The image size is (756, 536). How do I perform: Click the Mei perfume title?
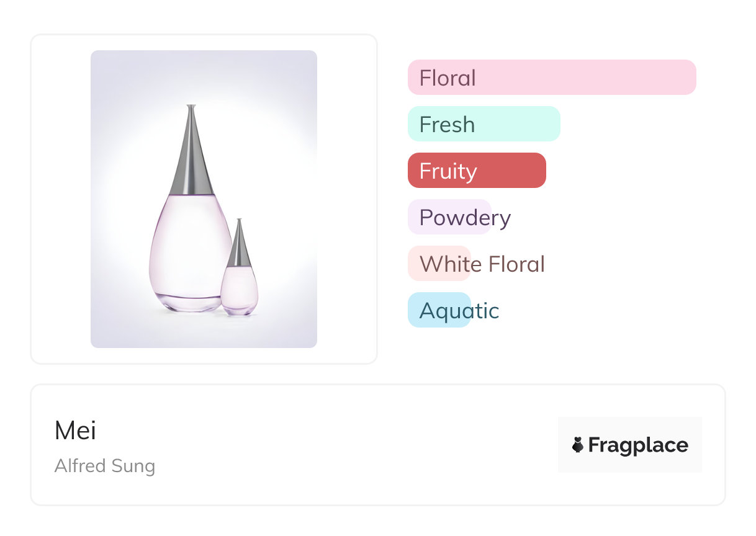pyautogui.click(x=75, y=431)
